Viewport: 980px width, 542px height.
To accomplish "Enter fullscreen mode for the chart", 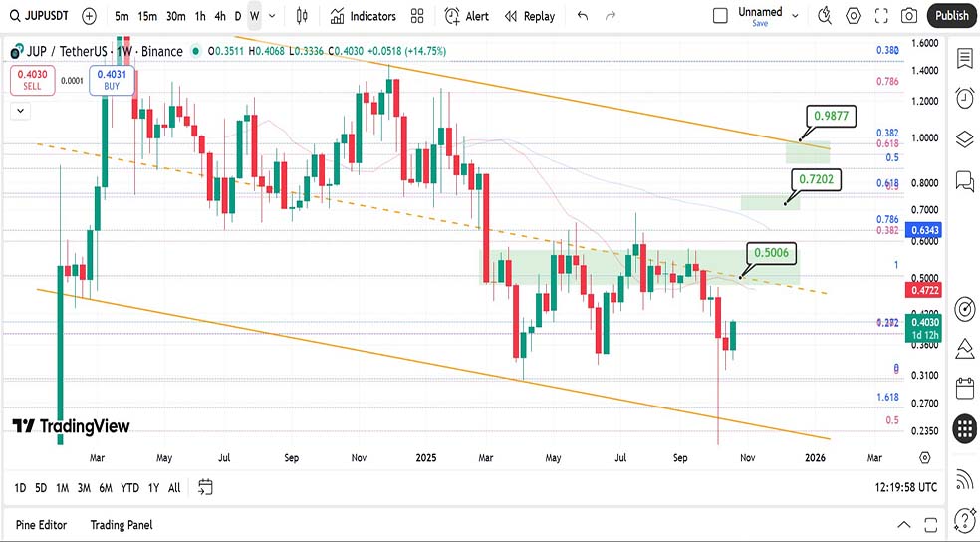I will click(881, 16).
